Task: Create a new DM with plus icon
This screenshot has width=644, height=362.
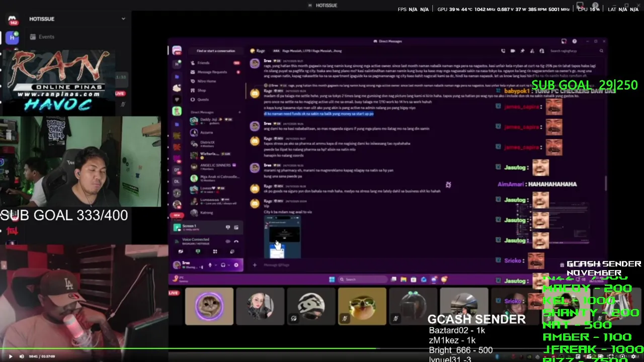Action: pyautogui.click(x=239, y=112)
